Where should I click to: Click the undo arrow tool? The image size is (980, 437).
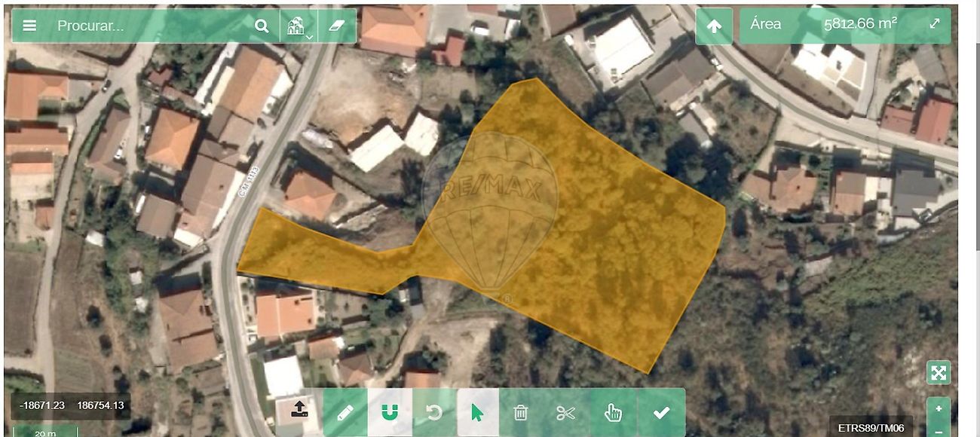click(x=434, y=412)
